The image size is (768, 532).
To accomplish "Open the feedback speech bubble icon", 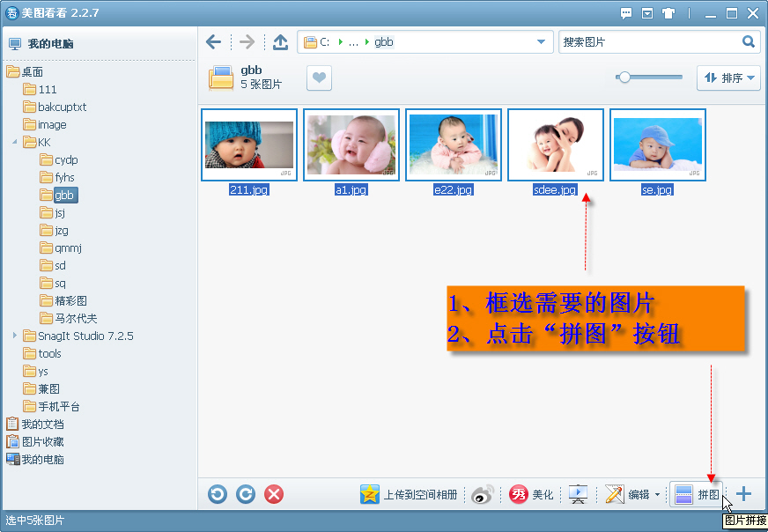I will [626, 13].
